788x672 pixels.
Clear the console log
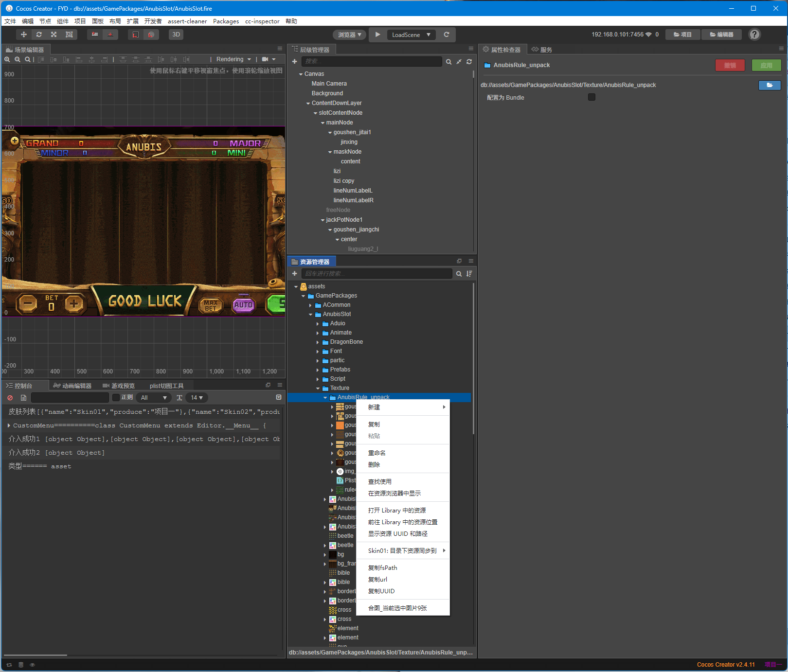(10, 398)
